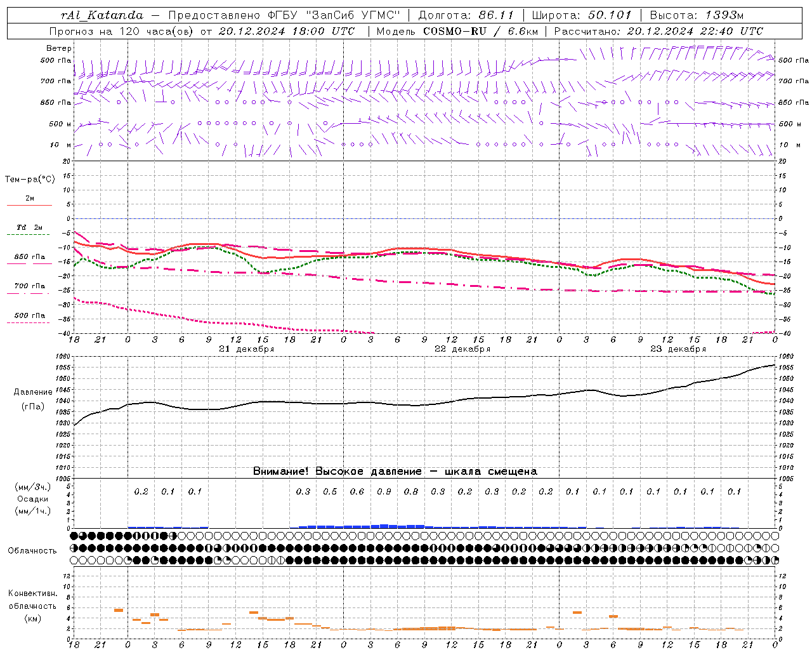Click the '500 м' wind level label at left
The height and width of the screenshot is (650, 812).
point(60,124)
